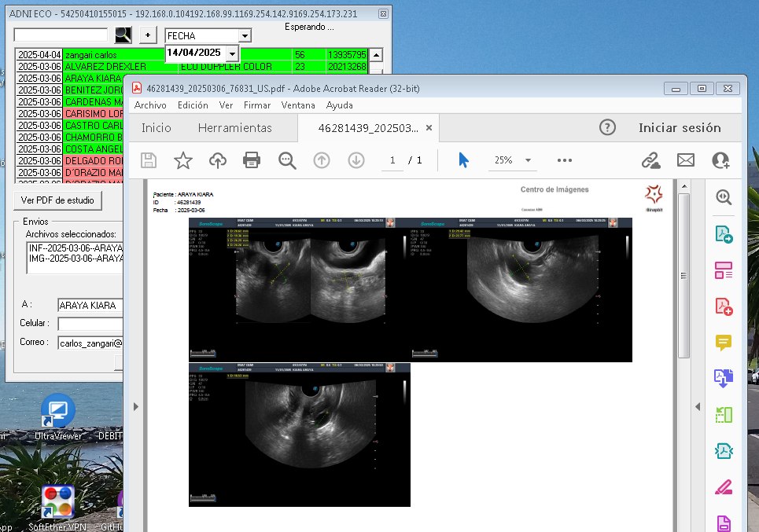Open the 25% zoom level dropdown
Screen dimensions: 759x532
coord(529,160)
